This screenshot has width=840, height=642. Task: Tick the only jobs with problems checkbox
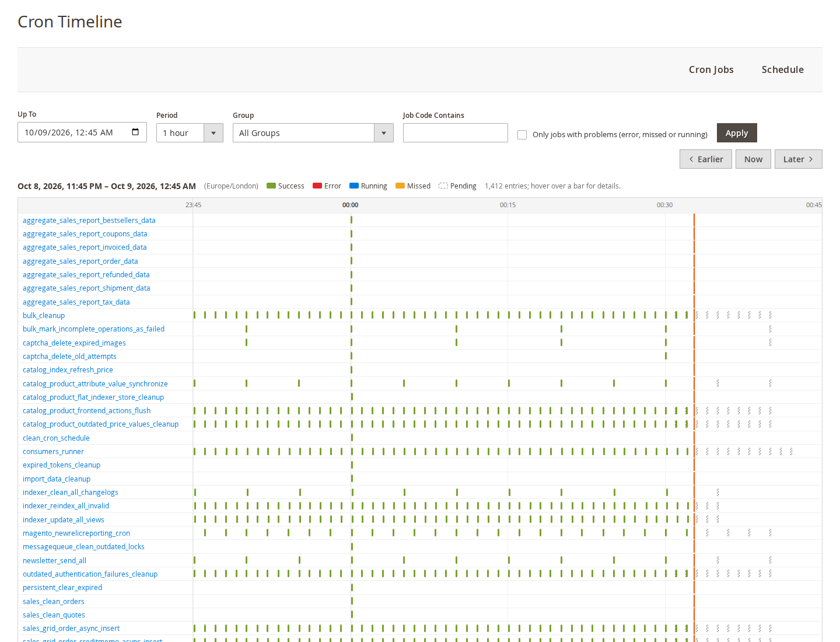[x=522, y=135]
